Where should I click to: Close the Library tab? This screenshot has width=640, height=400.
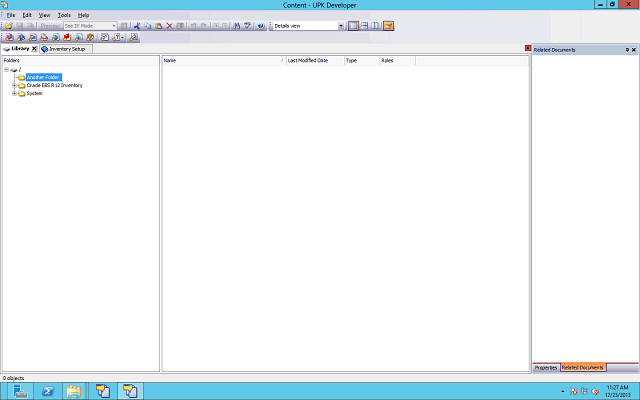(34, 49)
